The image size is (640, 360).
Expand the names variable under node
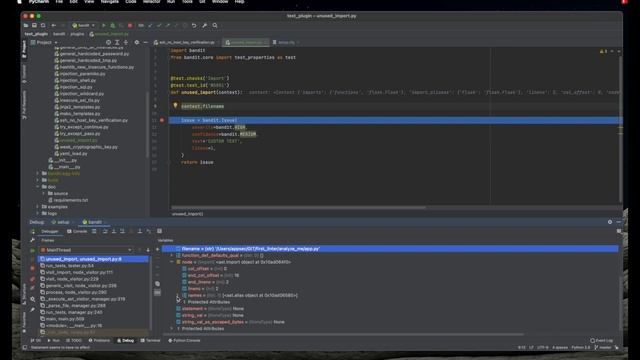[178, 295]
